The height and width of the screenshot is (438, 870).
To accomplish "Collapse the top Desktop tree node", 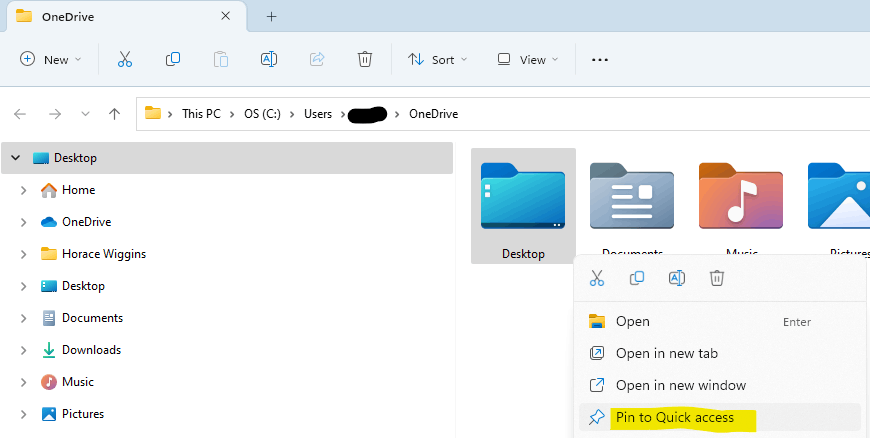I will (x=16, y=158).
